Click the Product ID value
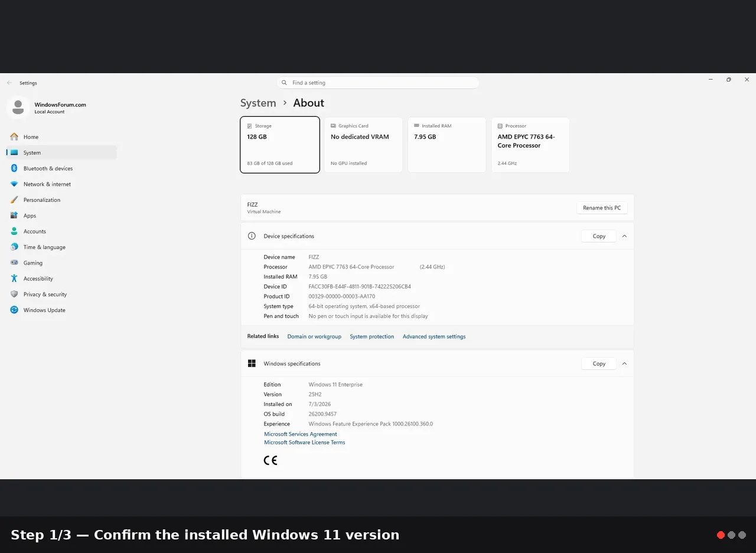Viewport: 756px width, 553px height. 341,296
